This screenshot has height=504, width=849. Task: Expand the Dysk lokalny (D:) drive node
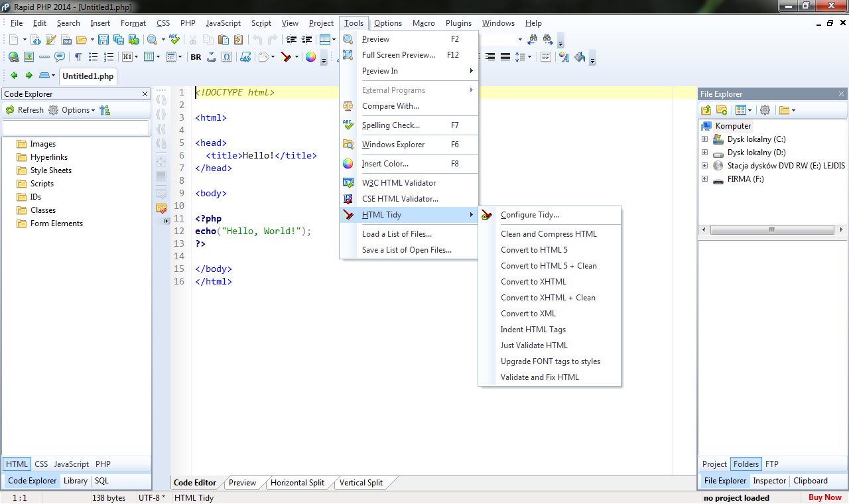(704, 153)
